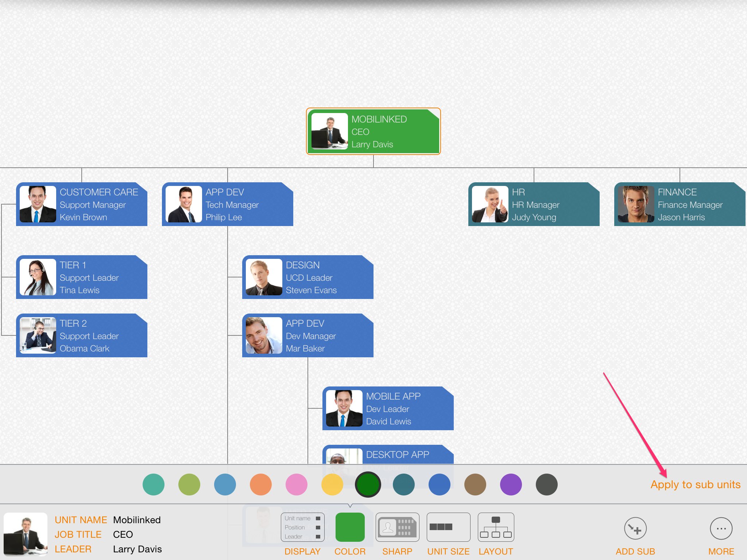Choose the purple color swatch

(511, 485)
